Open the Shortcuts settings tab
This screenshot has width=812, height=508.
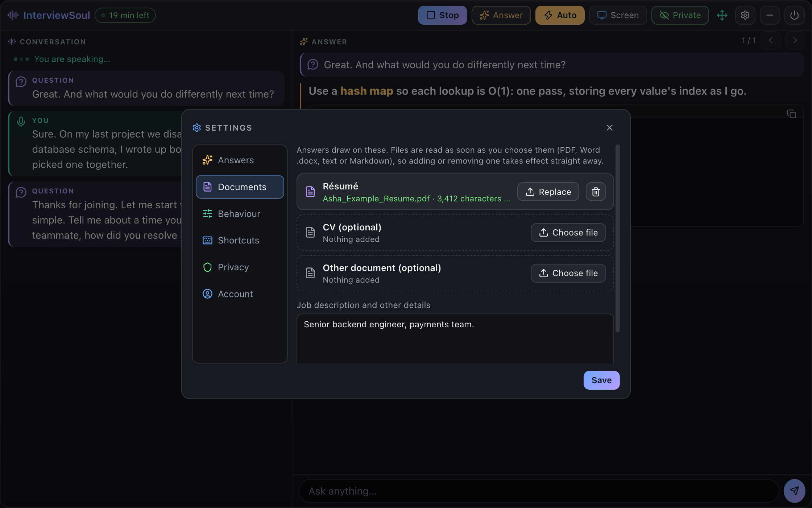pos(240,240)
